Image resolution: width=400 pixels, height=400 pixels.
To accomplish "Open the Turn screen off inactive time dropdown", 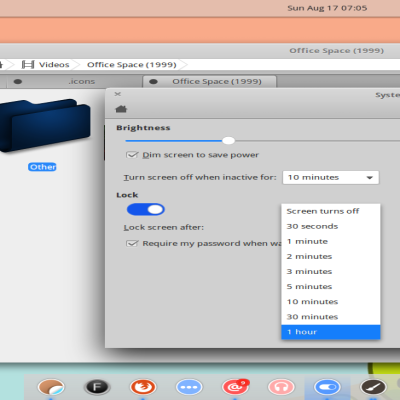I will tap(331, 177).
